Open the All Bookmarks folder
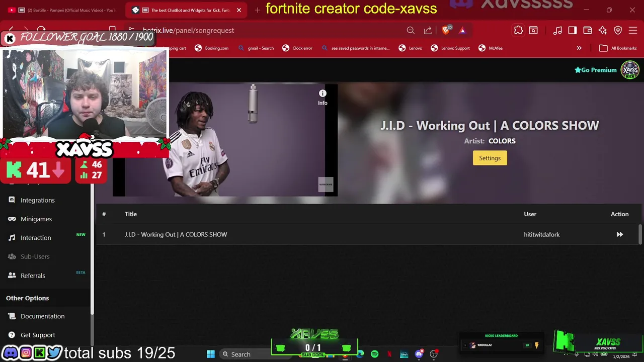Image resolution: width=644 pixels, height=362 pixels. coord(618,48)
